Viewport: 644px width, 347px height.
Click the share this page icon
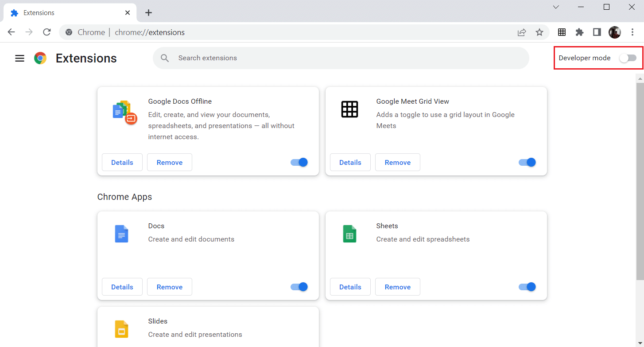[522, 32]
